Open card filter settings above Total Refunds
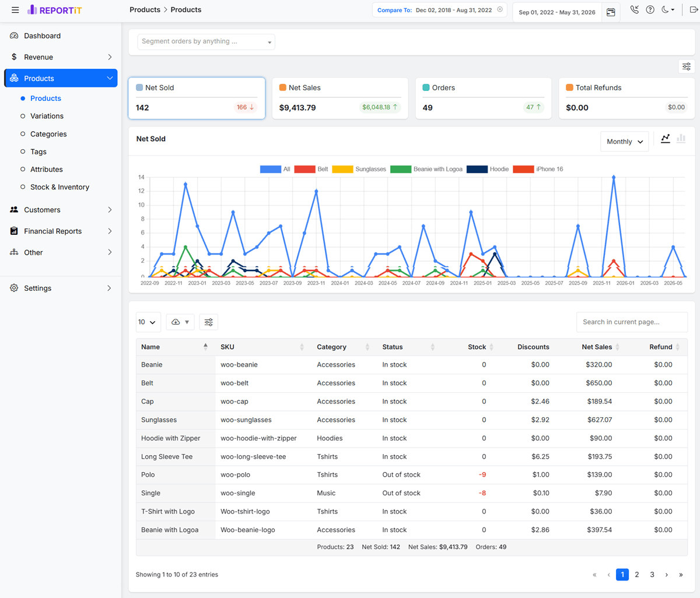The width and height of the screenshot is (700, 598). point(687,66)
